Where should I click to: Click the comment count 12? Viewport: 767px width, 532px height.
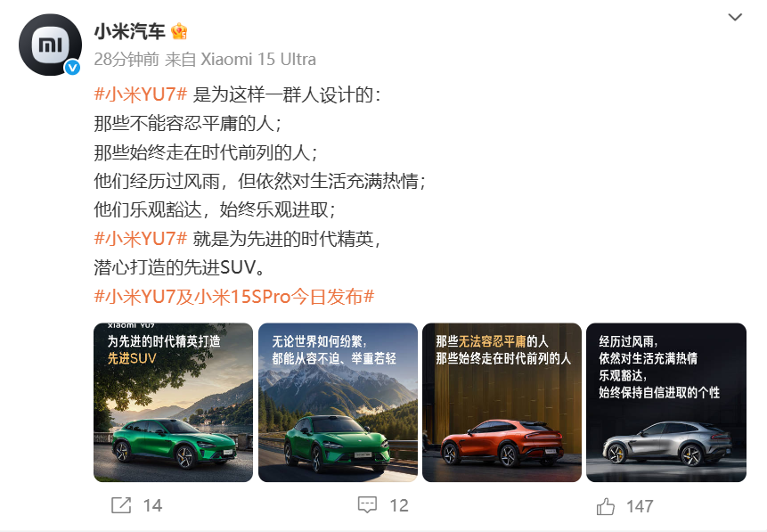pos(399,505)
